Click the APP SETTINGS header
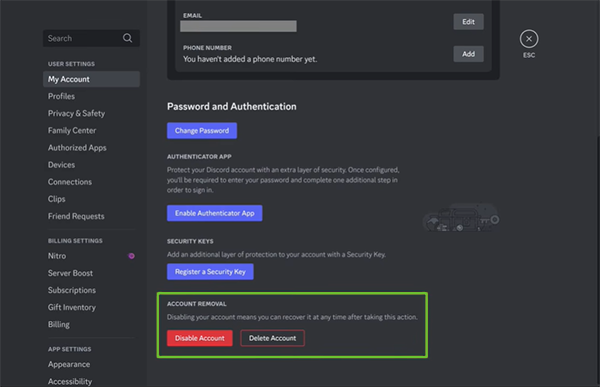600x387 pixels. click(x=69, y=349)
